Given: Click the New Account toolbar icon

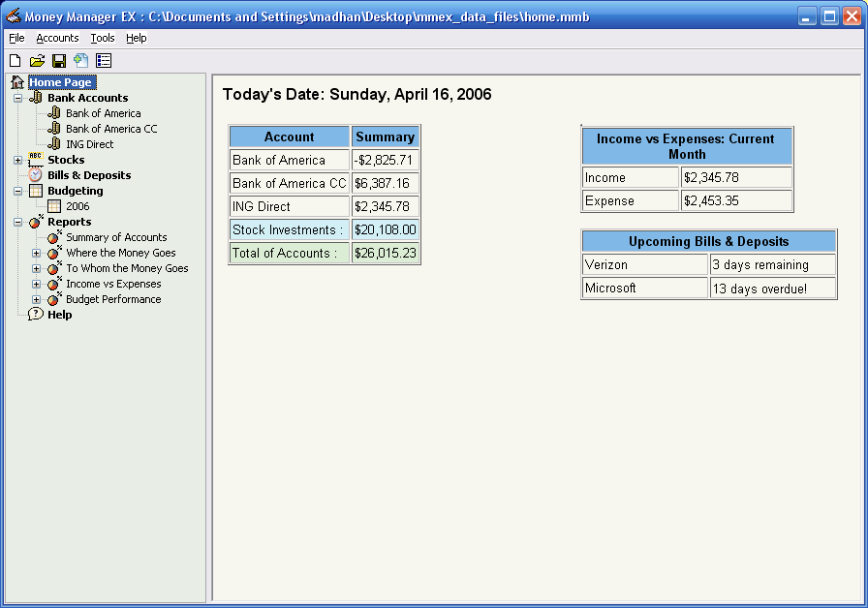Looking at the screenshot, I should pos(81,61).
